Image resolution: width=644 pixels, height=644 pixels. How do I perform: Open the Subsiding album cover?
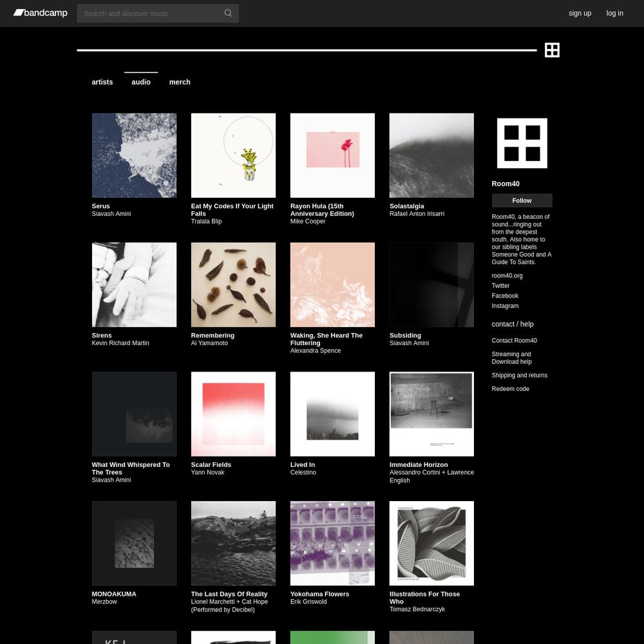pyautogui.click(x=431, y=285)
